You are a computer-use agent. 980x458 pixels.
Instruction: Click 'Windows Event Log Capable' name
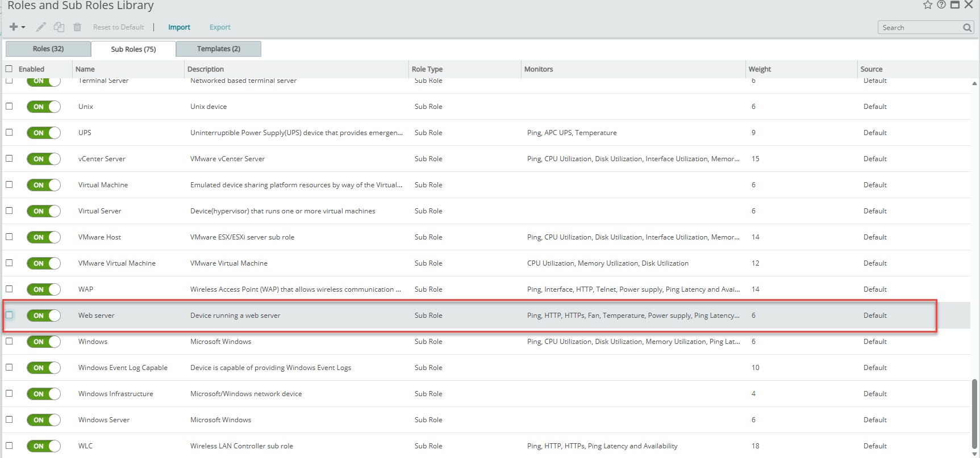pyautogui.click(x=123, y=368)
